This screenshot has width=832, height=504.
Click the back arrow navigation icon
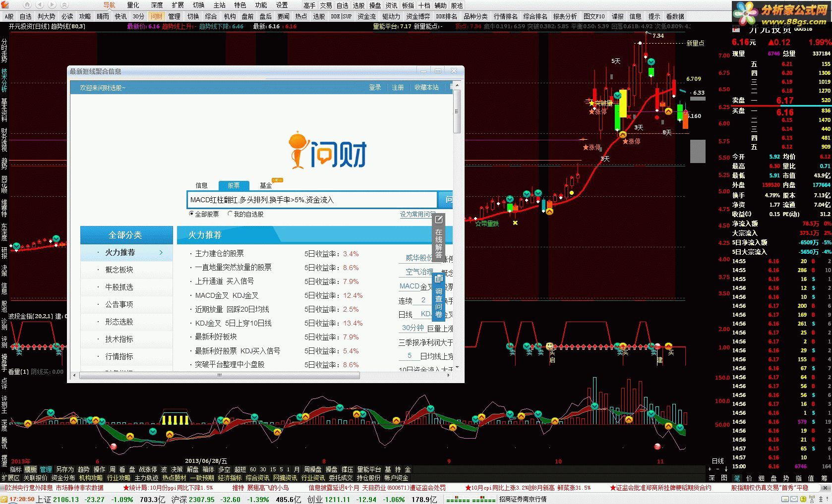[40, 5]
